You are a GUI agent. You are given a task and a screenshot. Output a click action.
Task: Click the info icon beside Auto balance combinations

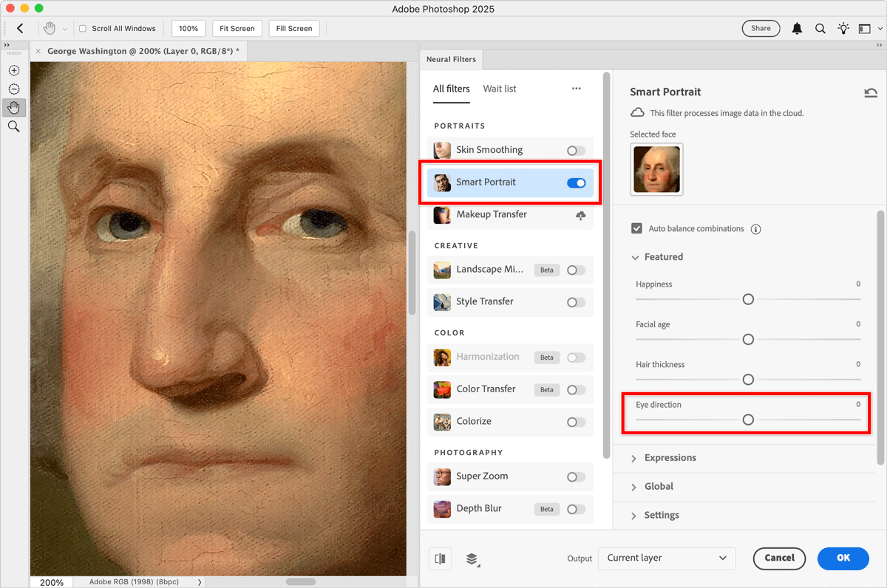tap(755, 229)
